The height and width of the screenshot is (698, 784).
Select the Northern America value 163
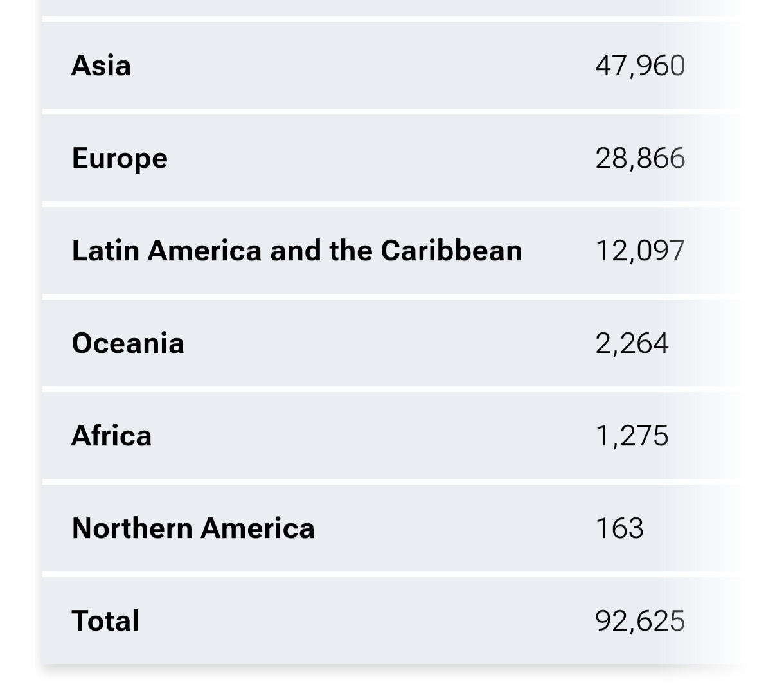click(619, 528)
